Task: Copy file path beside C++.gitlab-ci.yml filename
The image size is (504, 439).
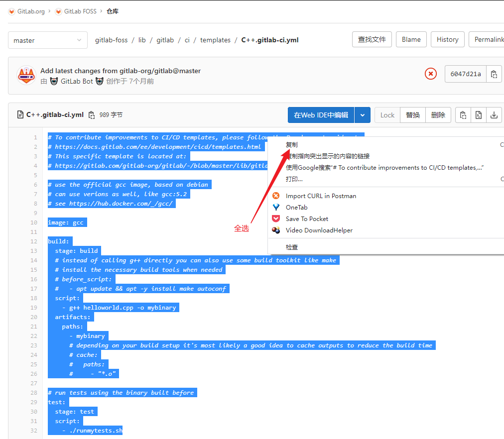Action: [x=92, y=114]
